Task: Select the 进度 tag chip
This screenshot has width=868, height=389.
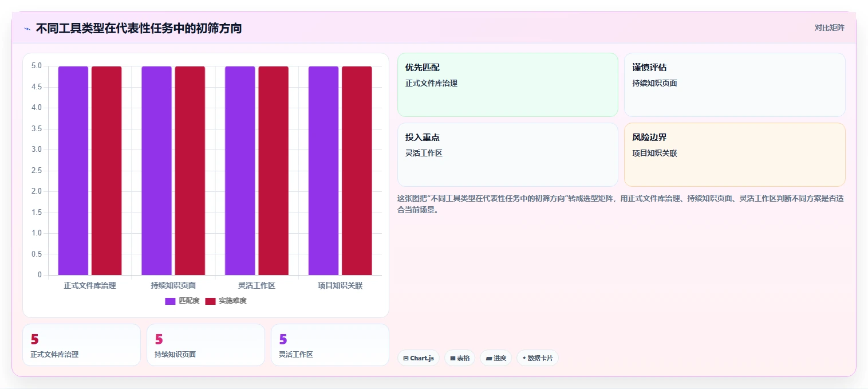Action: 496,358
